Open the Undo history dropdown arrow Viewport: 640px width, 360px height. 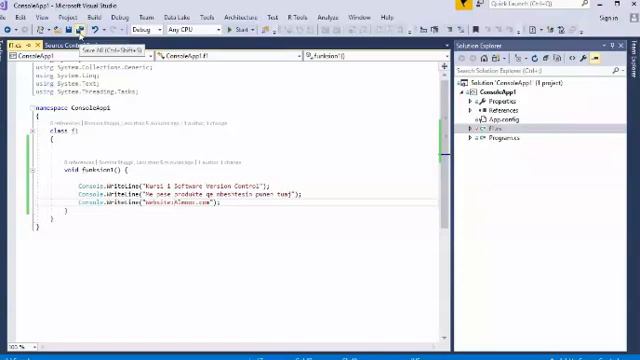pos(104,30)
